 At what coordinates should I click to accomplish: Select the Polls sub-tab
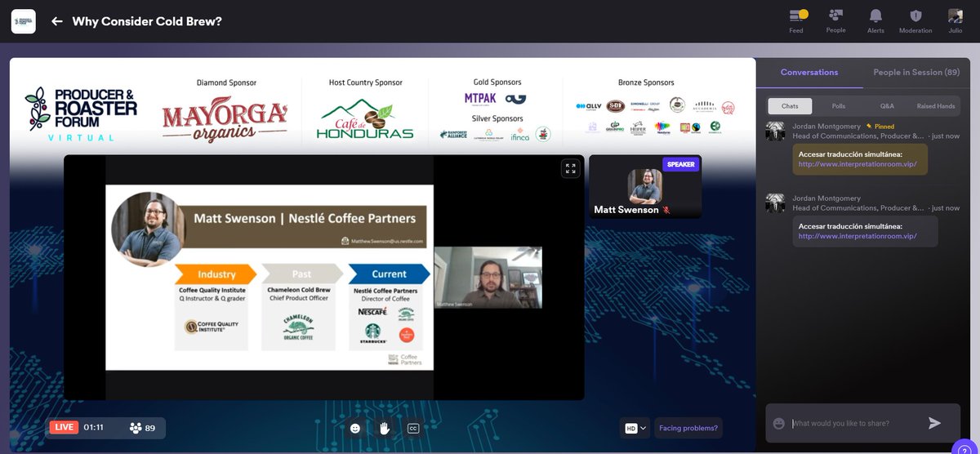838,106
